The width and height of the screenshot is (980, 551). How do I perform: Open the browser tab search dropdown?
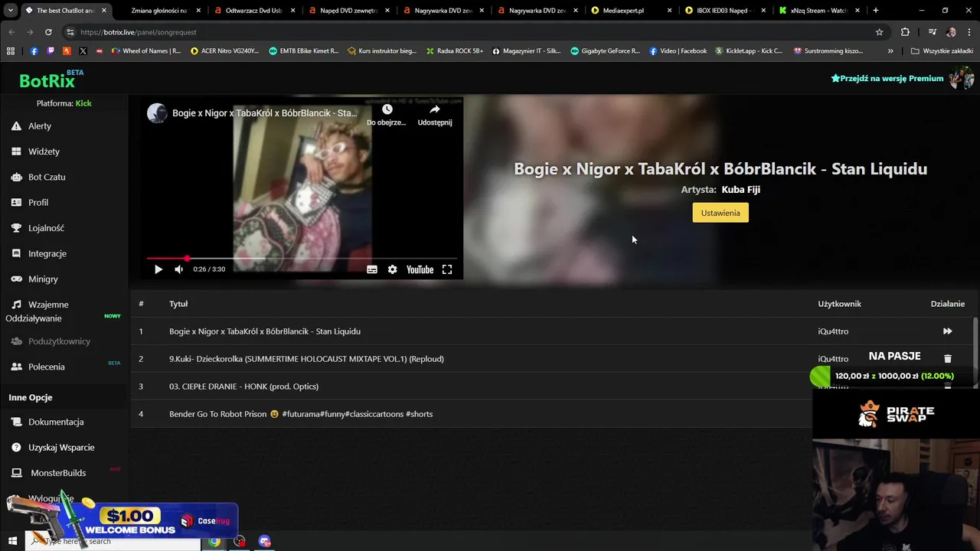point(11,11)
